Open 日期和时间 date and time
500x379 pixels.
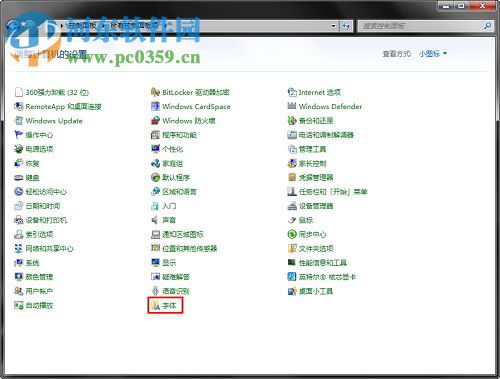[37, 206]
